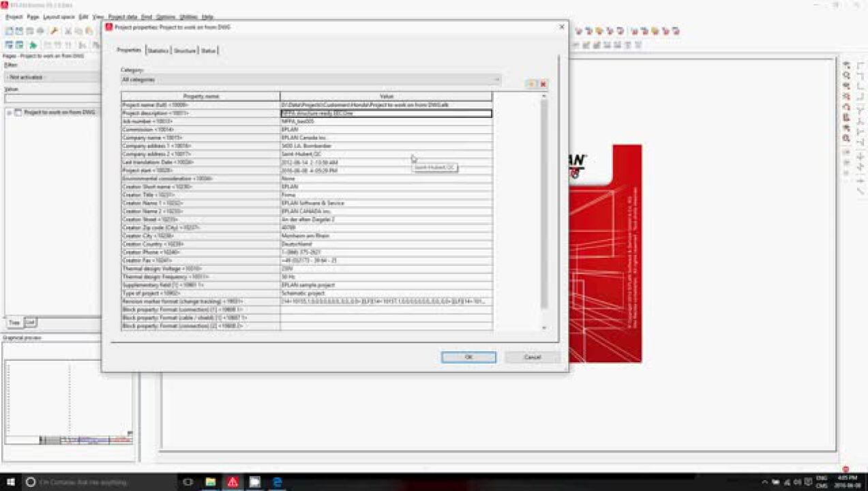Launch Microsoft Edge from the taskbar
Screen dimensions: 868x491
coord(278,482)
